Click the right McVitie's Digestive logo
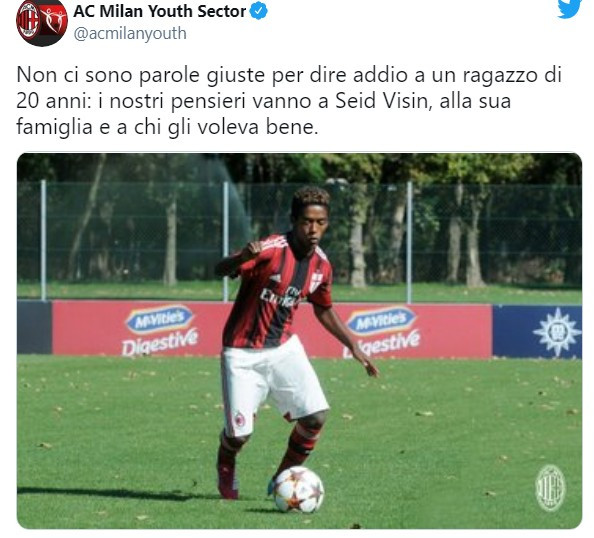Screen dimensions: 594x538 tap(383, 332)
